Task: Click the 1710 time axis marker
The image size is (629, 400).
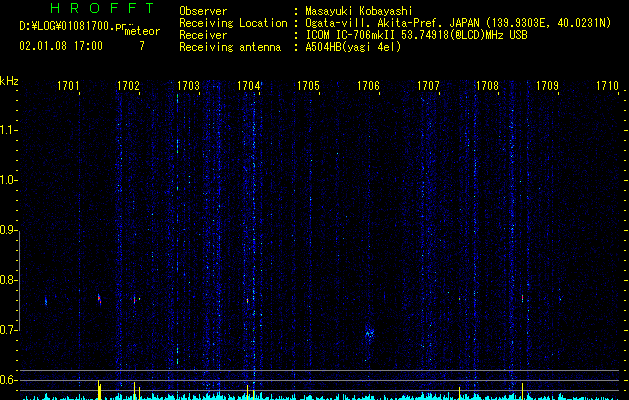Action: (x=607, y=85)
